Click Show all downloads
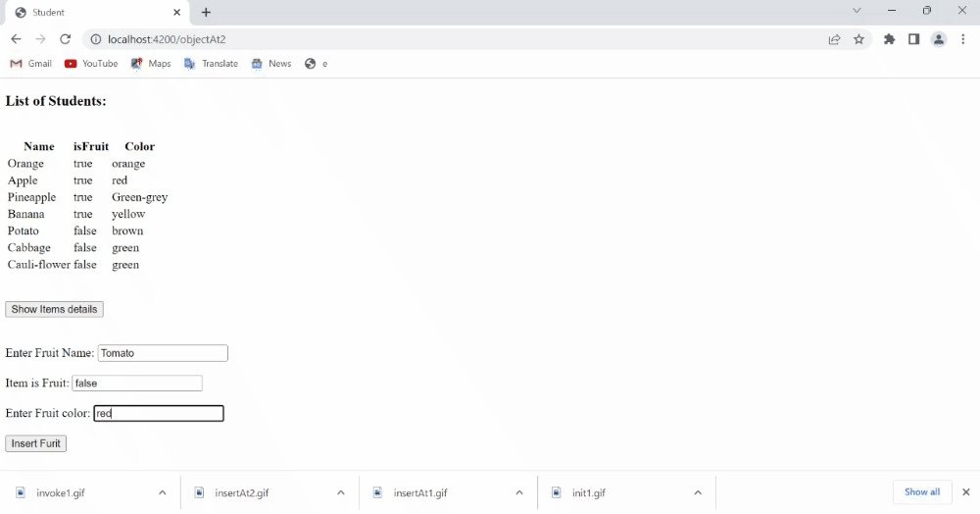Screen dimensions: 980x514 (x=922, y=492)
